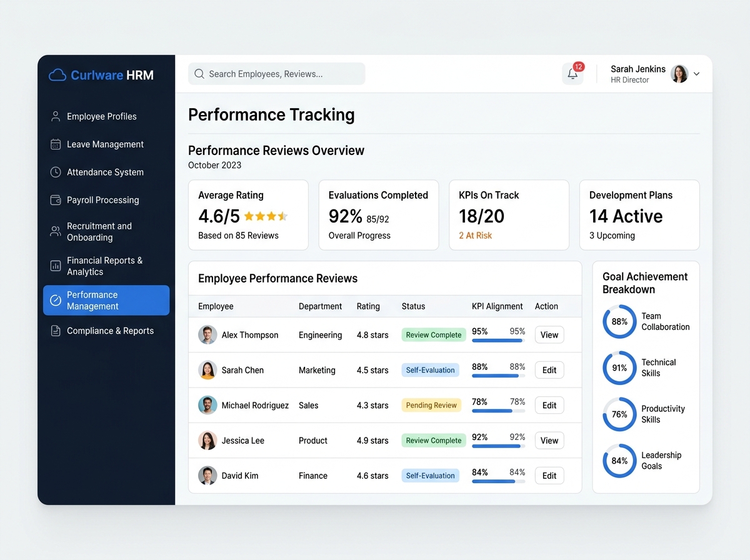750x560 pixels.
Task: Click Leadership Goals 84% ring chart
Action: tap(619, 461)
